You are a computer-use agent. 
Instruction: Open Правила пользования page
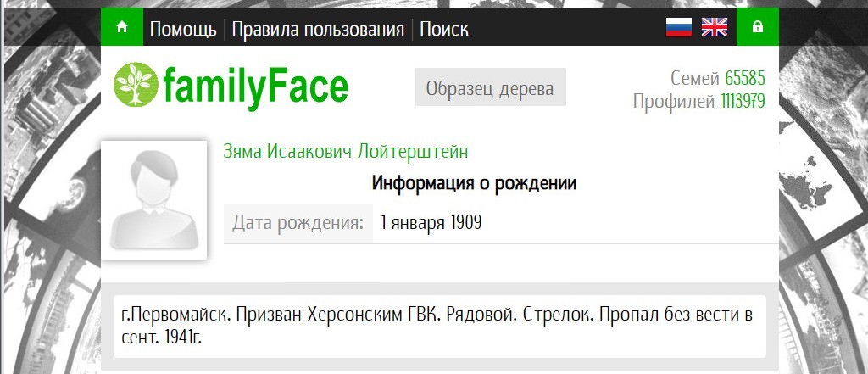pyautogui.click(x=318, y=30)
